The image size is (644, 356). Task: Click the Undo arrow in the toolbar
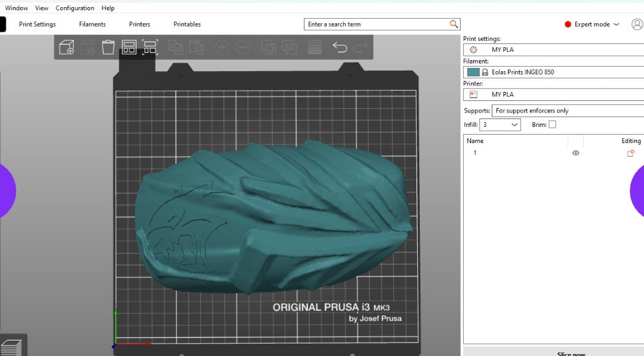pos(339,47)
